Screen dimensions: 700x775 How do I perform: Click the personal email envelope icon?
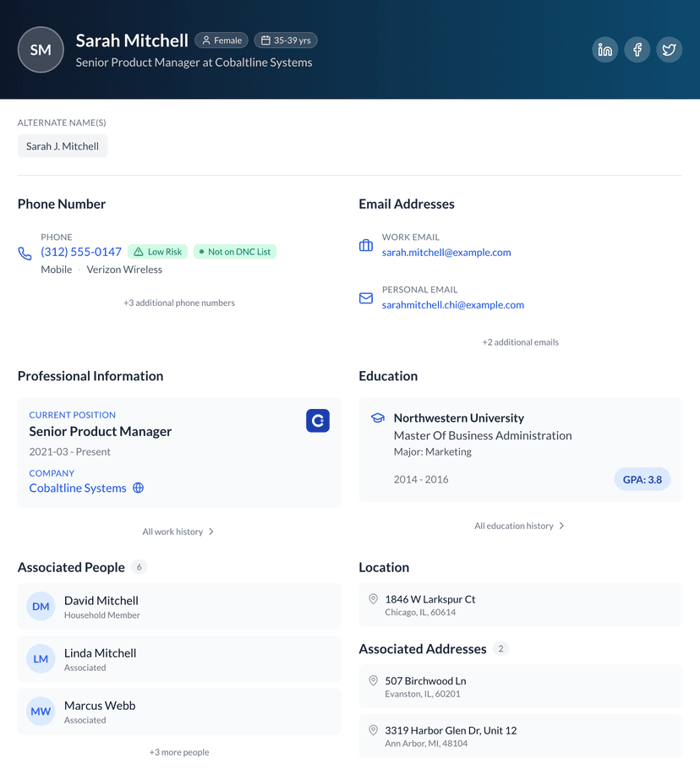click(x=366, y=298)
